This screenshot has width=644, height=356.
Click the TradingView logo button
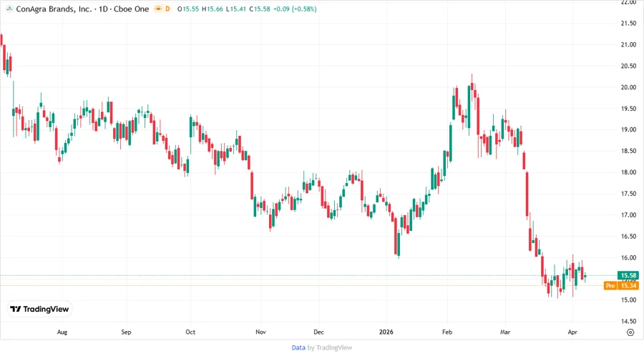pos(40,309)
